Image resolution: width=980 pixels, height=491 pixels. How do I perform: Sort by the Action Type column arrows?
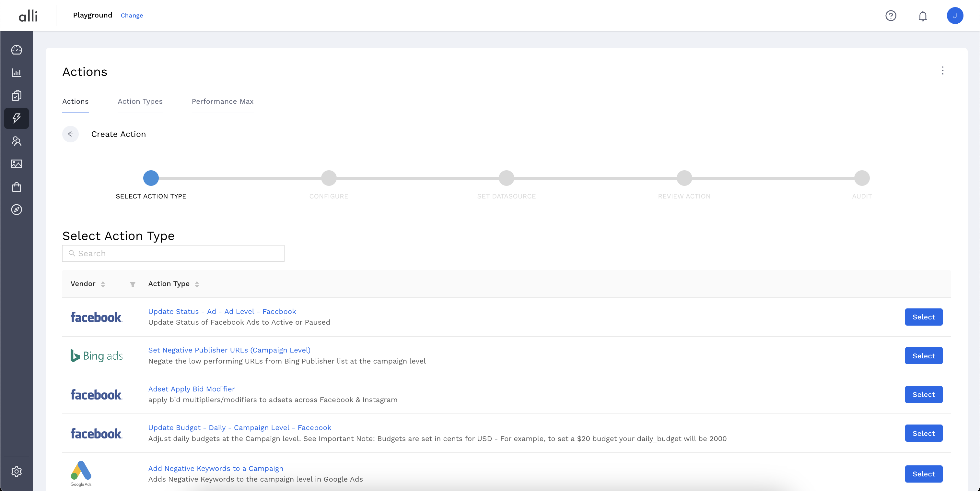(x=197, y=284)
